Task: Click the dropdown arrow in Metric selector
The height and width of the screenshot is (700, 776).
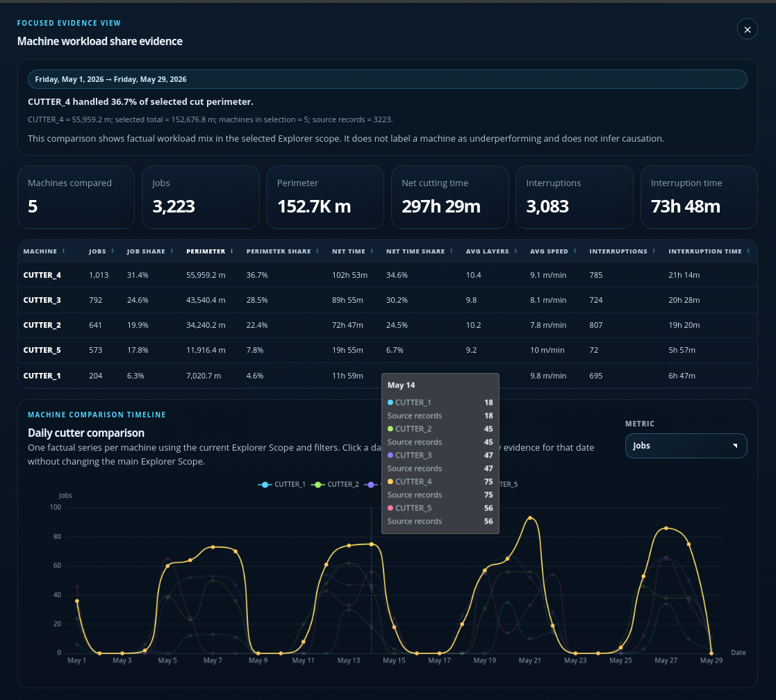Action: (x=735, y=446)
